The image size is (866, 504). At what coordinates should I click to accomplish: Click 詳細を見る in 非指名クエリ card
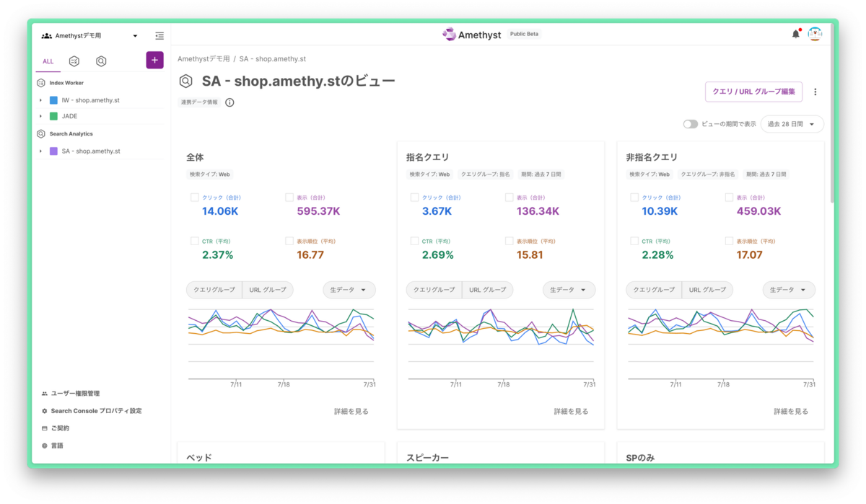pos(792,411)
